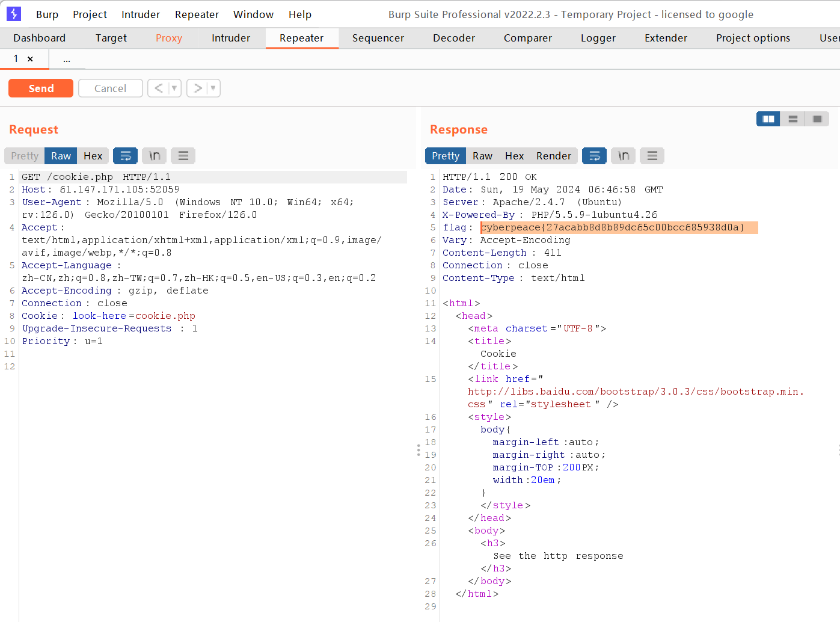This screenshot has height=622, width=840.
Task: Toggle word wrap icon in Request panel
Action: 125,156
